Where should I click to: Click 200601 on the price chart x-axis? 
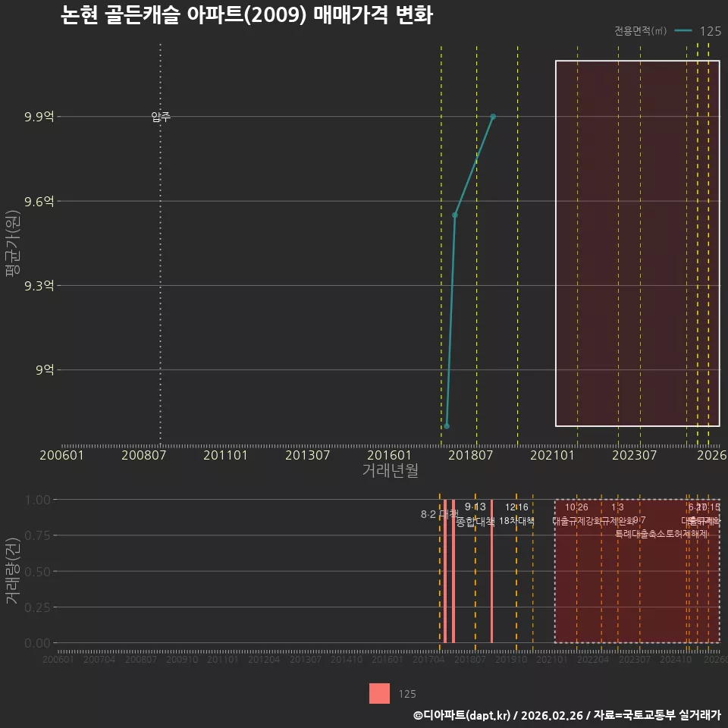[61, 455]
